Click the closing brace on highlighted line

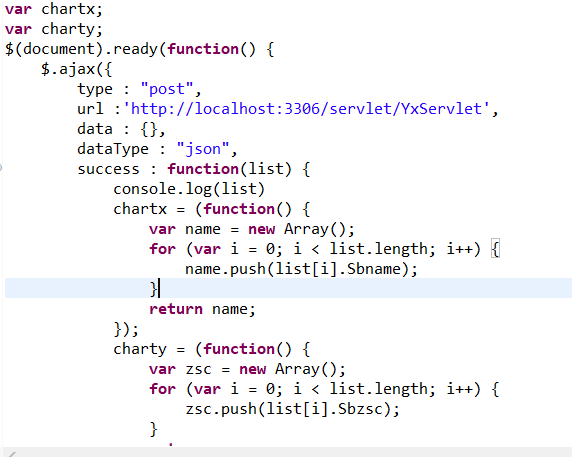(x=154, y=289)
